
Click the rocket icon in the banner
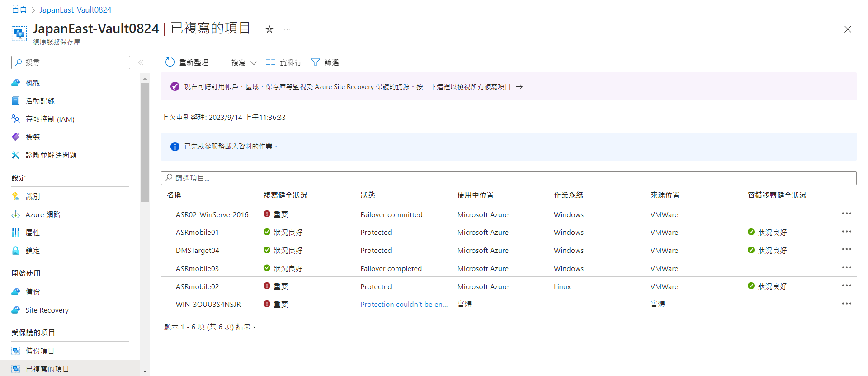tap(175, 86)
